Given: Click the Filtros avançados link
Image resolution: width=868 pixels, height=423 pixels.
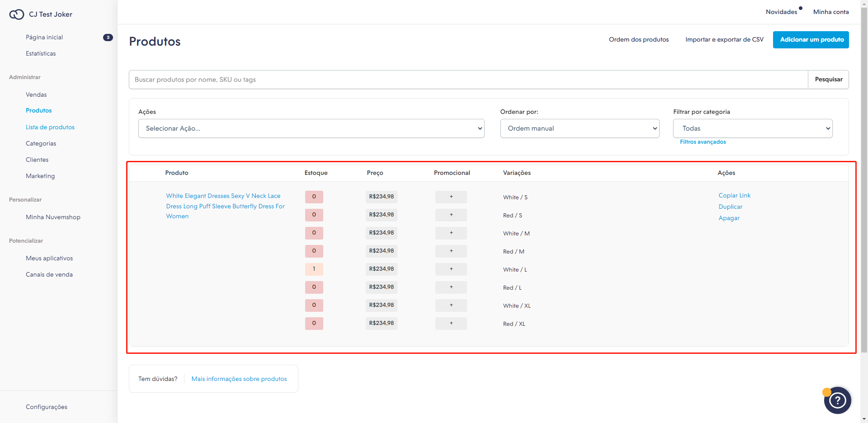Looking at the screenshot, I should point(703,142).
